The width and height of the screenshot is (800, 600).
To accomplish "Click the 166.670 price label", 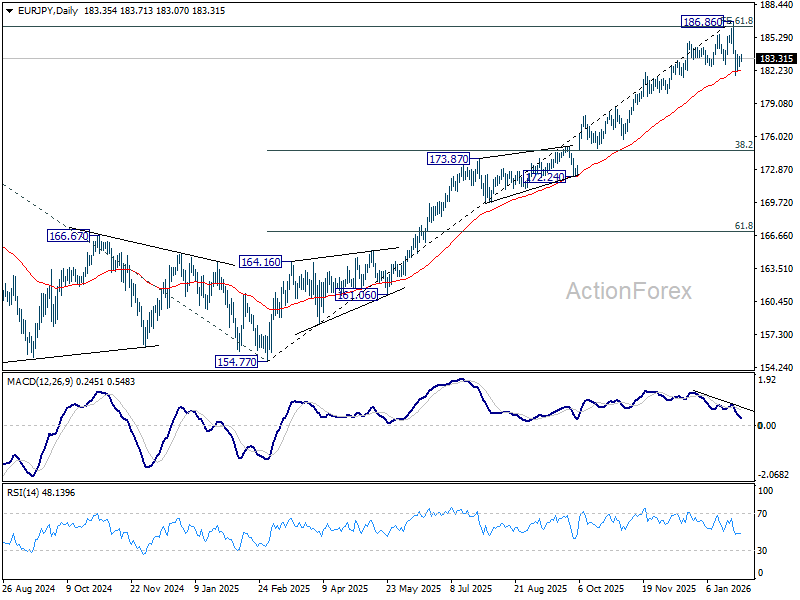I will tap(68, 236).
